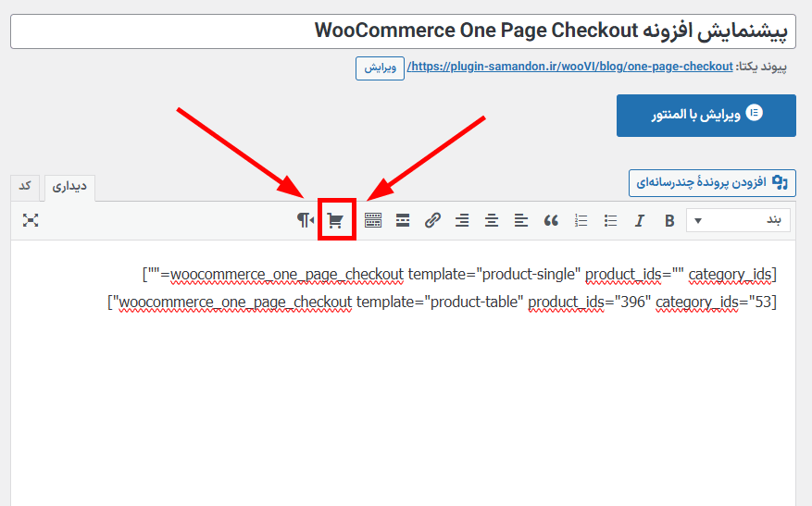Screen dimensions: 812x506
Task: Enter distraction-free fullscreen mode
Action: point(31,220)
